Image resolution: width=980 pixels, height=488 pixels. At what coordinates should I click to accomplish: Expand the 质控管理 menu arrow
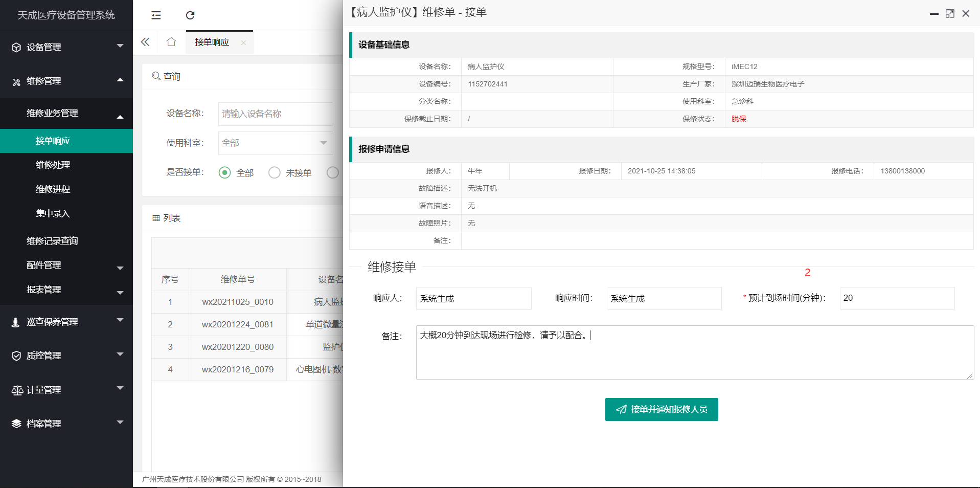pos(120,354)
